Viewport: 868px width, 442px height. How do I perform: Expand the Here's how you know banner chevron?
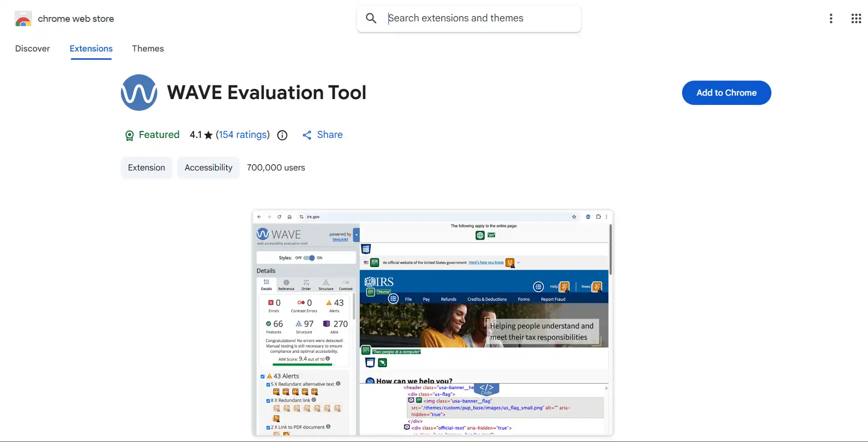tap(517, 262)
